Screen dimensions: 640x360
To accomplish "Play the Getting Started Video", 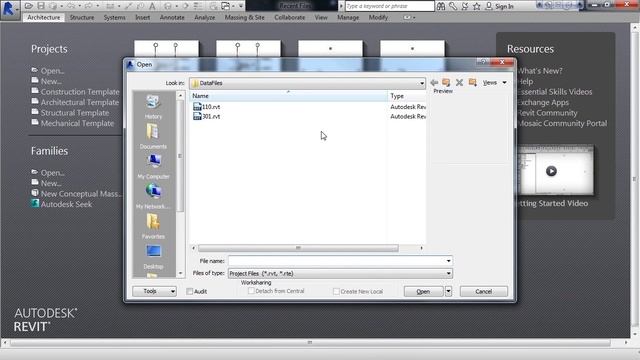I will tap(551, 171).
